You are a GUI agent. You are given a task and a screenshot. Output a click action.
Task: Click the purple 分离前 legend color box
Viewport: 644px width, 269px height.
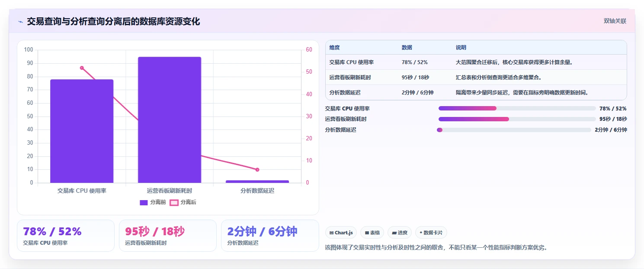[144, 202]
